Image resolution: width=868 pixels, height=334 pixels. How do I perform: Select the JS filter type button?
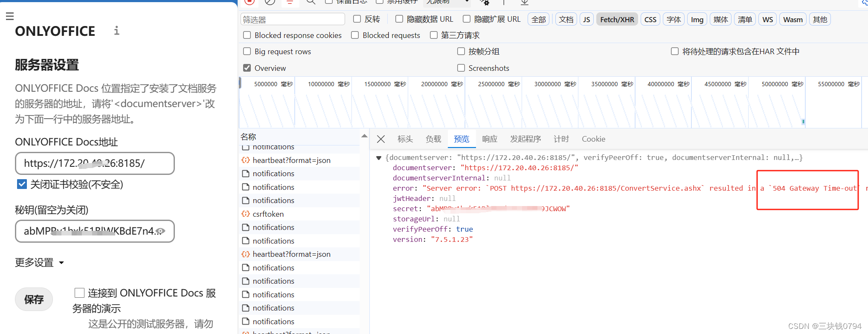586,19
